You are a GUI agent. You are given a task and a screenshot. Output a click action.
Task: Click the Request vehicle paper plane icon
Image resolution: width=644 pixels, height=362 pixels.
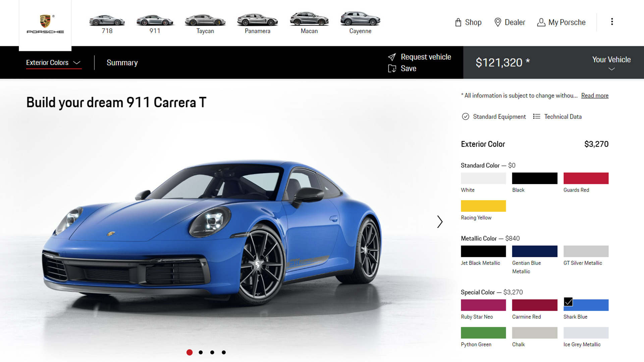392,57
